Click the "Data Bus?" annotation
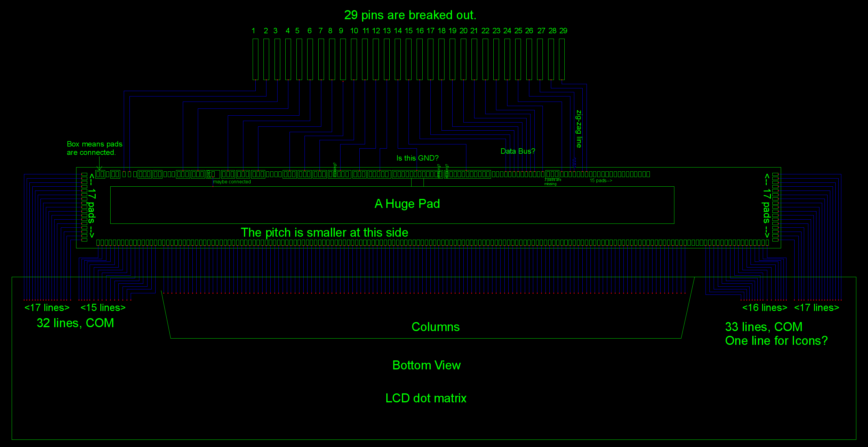This screenshot has width=868, height=447. [518, 151]
